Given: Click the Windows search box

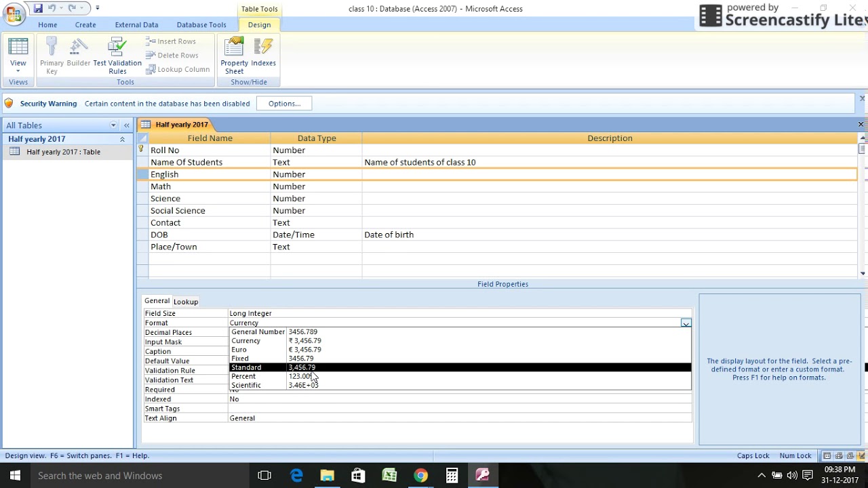Looking at the screenshot, I should (139, 476).
